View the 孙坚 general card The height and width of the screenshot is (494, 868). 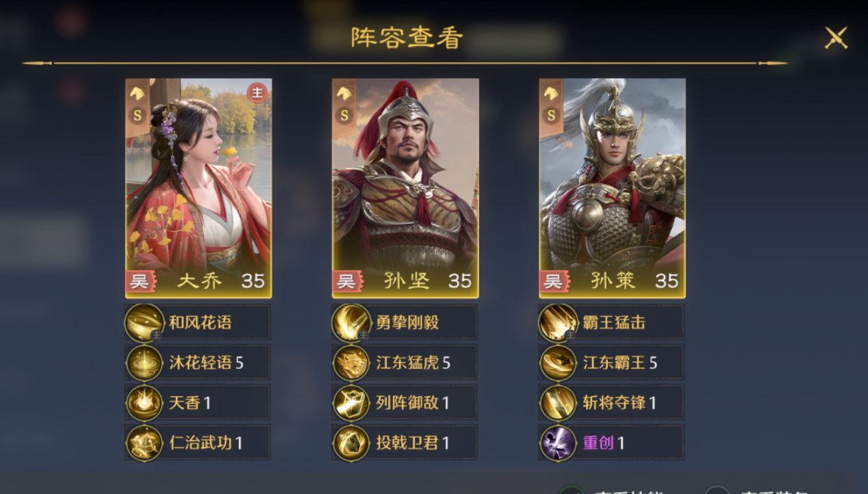click(x=405, y=188)
